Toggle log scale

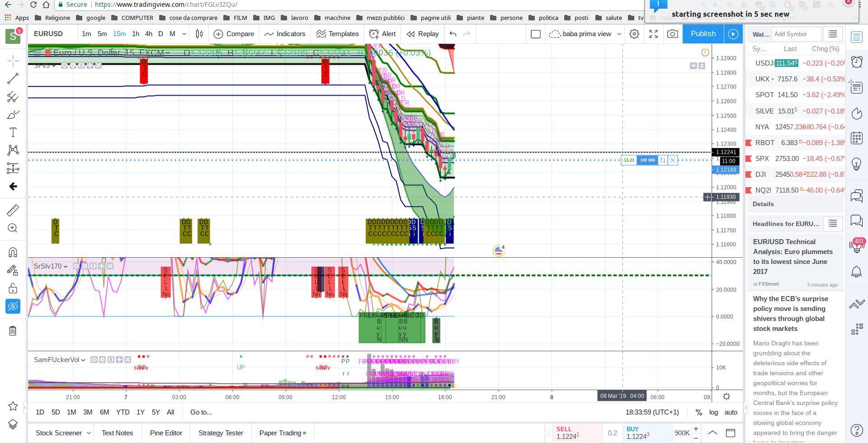[x=713, y=412]
